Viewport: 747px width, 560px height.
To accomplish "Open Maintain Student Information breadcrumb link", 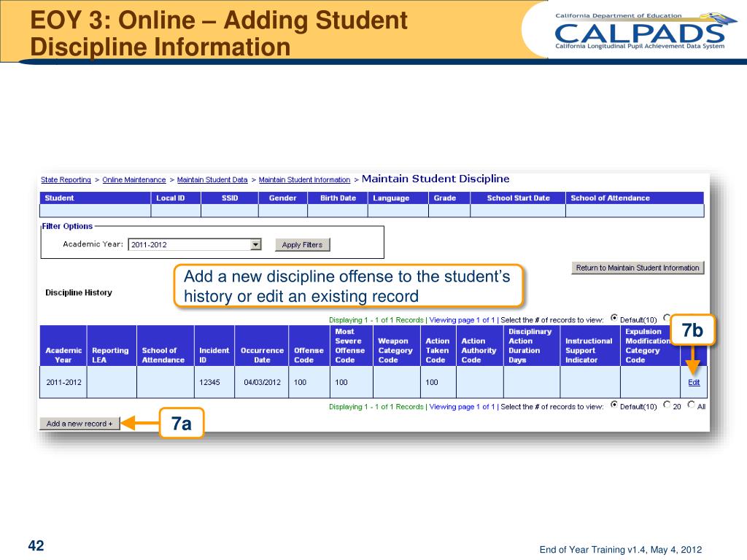I will click(x=304, y=179).
